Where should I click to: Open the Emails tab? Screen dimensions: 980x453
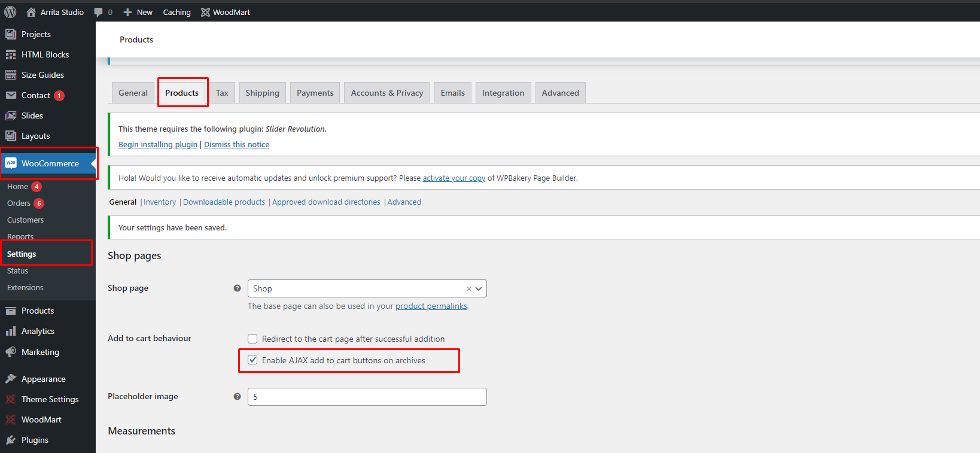pyautogui.click(x=453, y=93)
